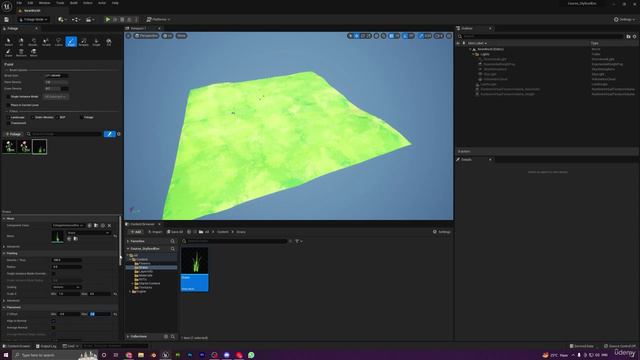Select the Move foliage tool
This screenshot has width=640, height=360.
[33, 53]
